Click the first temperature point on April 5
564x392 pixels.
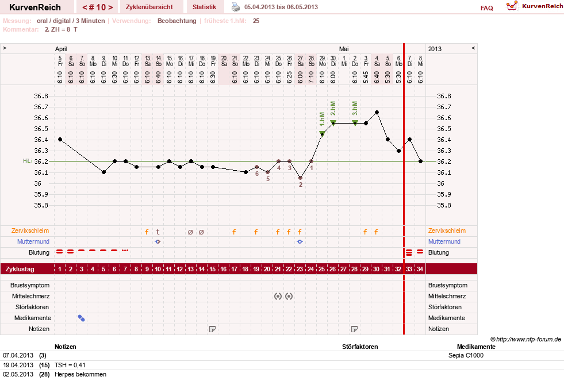pyautogui.click(x=60, y=139)
